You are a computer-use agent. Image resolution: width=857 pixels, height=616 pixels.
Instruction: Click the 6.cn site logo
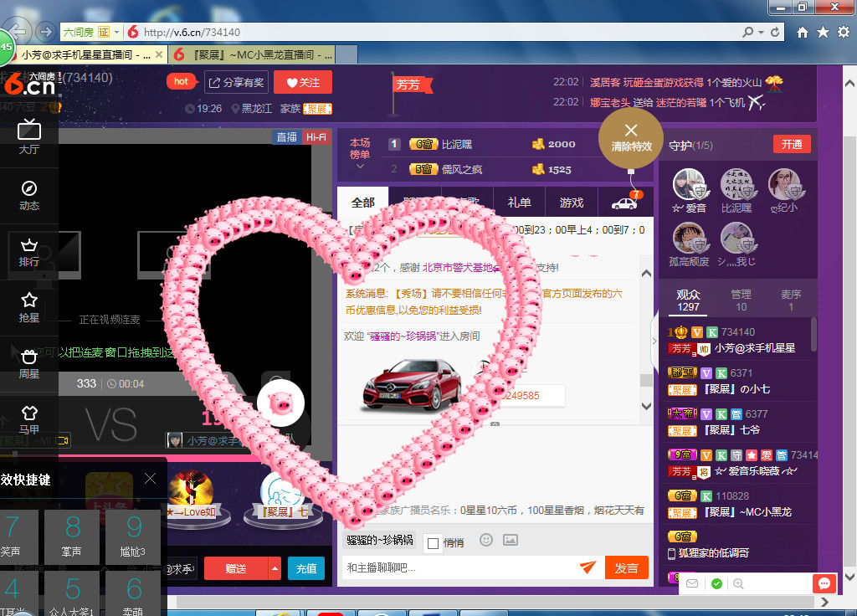[30, 84]
